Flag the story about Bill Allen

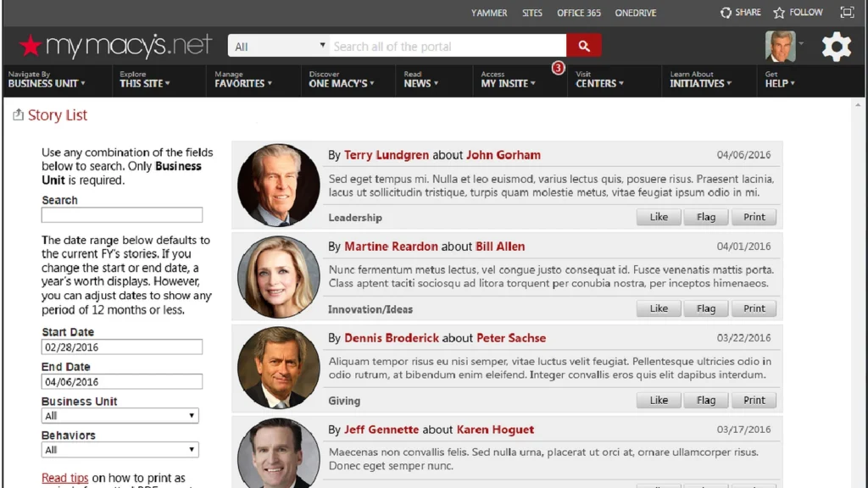tap(706, 308)
